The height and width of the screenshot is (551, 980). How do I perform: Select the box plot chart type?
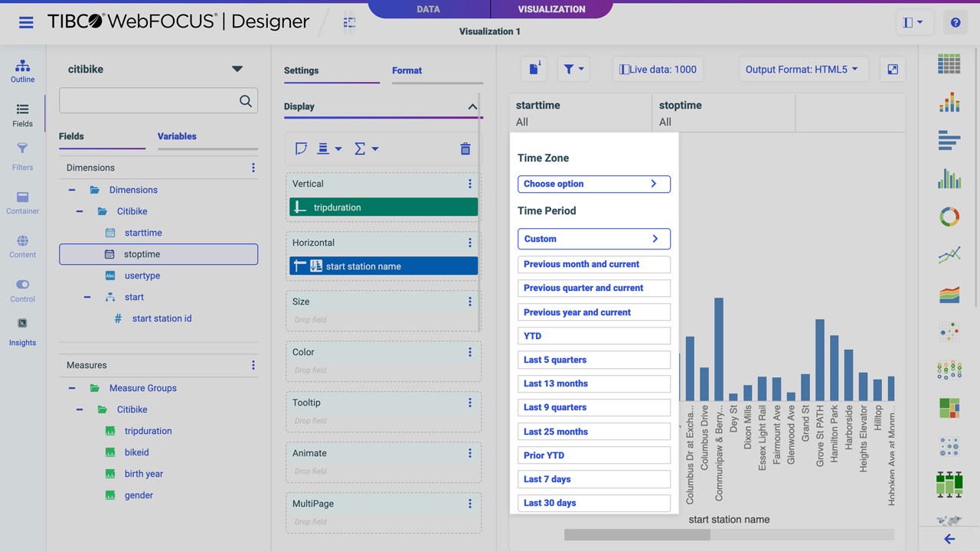click(949, 484)
